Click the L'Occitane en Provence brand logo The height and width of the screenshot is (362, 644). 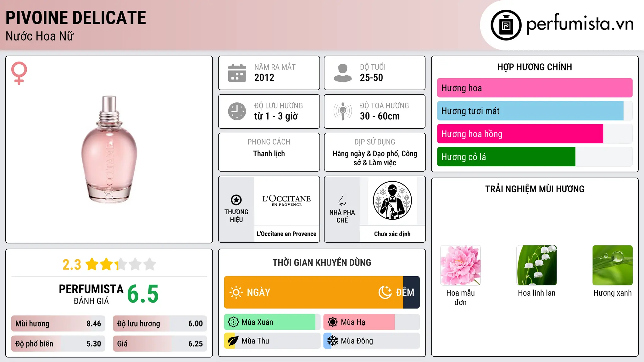(286, 200)
